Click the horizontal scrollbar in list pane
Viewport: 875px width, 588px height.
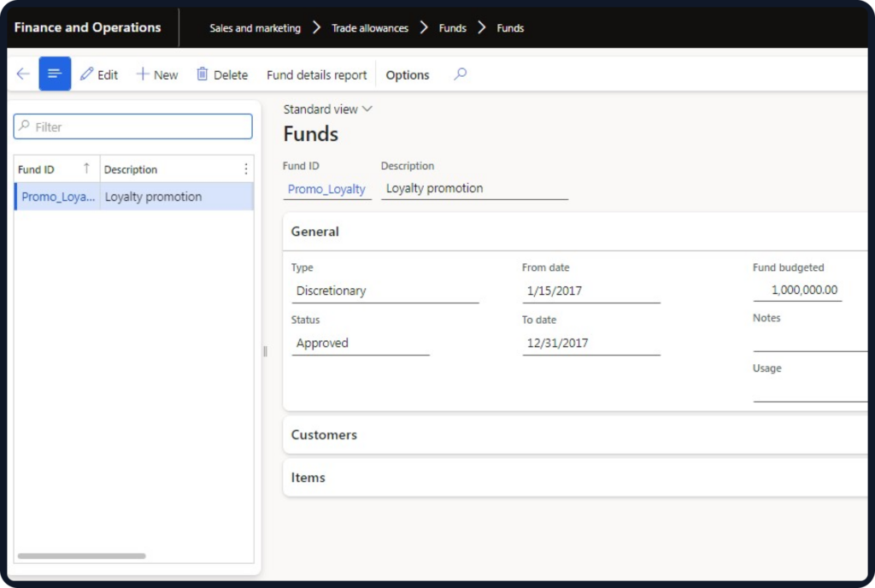coord(81,556)
